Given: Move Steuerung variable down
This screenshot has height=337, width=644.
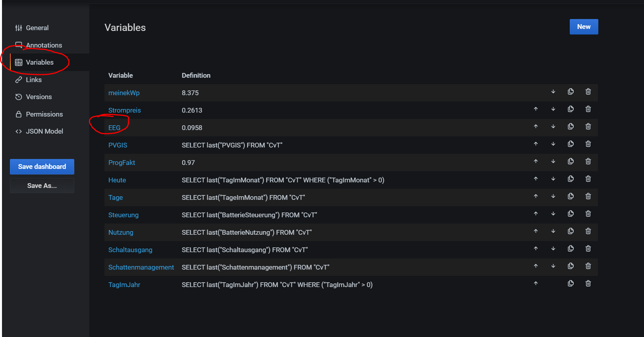Looking at the screenshot, I should [553, 214].
